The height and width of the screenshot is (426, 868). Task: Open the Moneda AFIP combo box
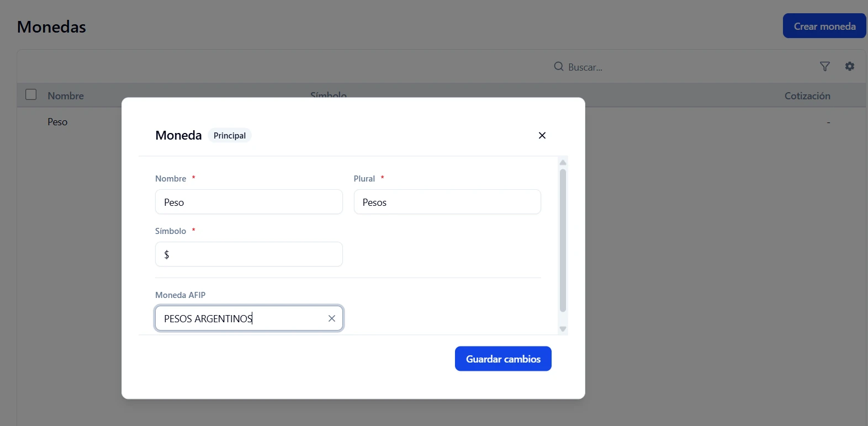click(x=249, y=318)
